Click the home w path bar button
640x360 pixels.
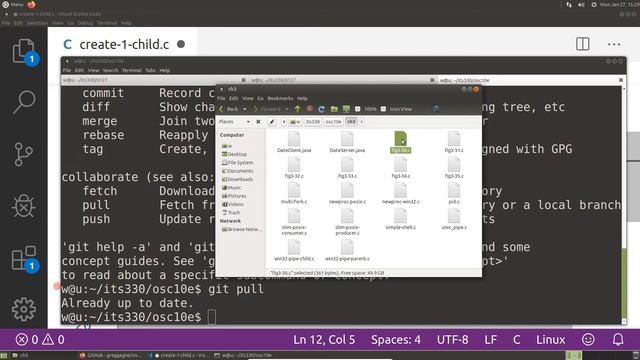tap(295, 122)
